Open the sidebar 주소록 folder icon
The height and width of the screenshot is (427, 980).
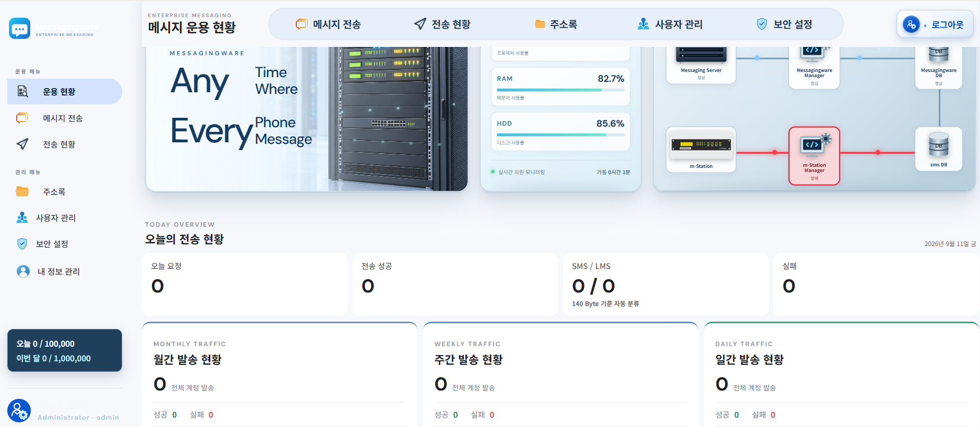tap(22, 192)
